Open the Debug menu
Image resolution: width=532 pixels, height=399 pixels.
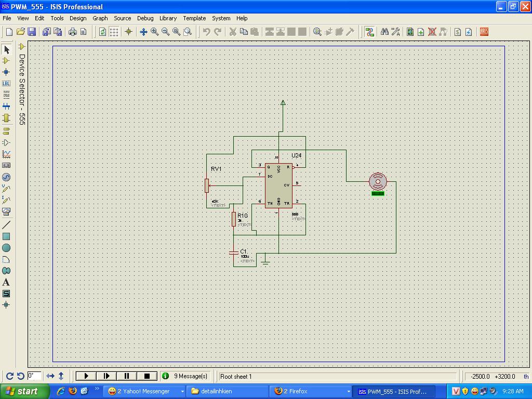click(145, 18)
